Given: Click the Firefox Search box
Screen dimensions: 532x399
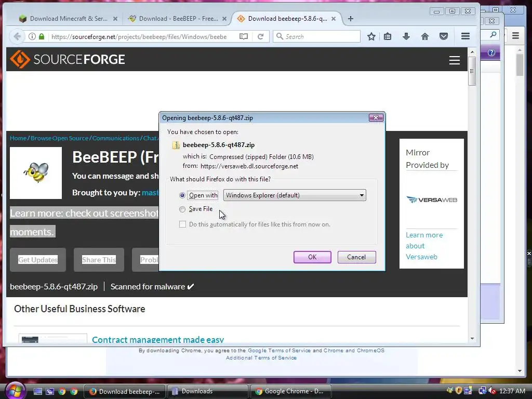Looking at the screenshot, I should click(316, 37).
